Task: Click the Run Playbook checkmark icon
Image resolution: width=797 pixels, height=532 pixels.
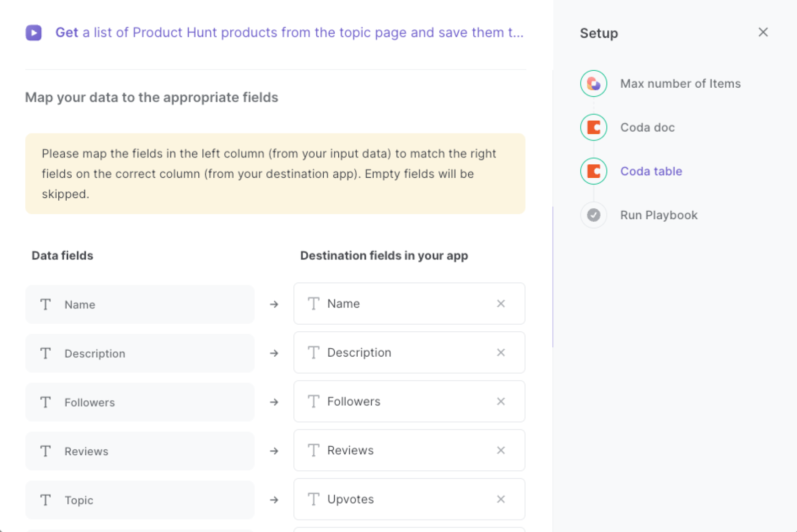Action: 594,215
